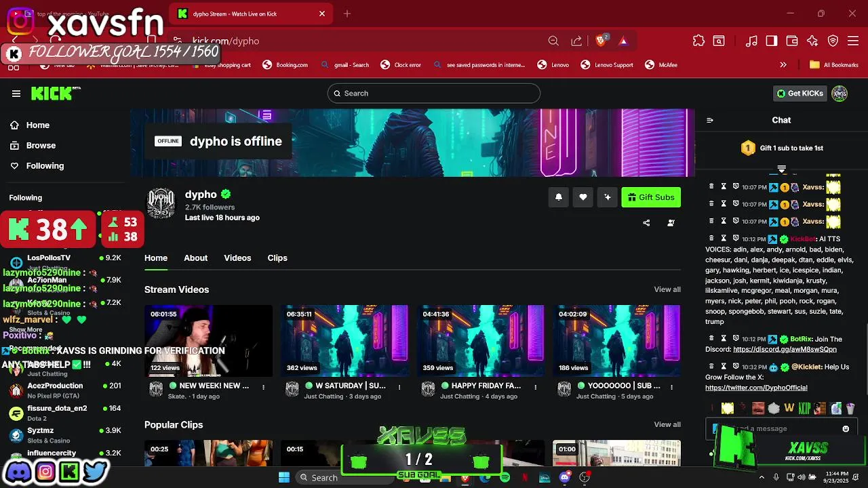This screenshot has height=488, width=868.
Task: Open options menu for HAPPY FRIDAY video
Action: [x=536, y=386]
